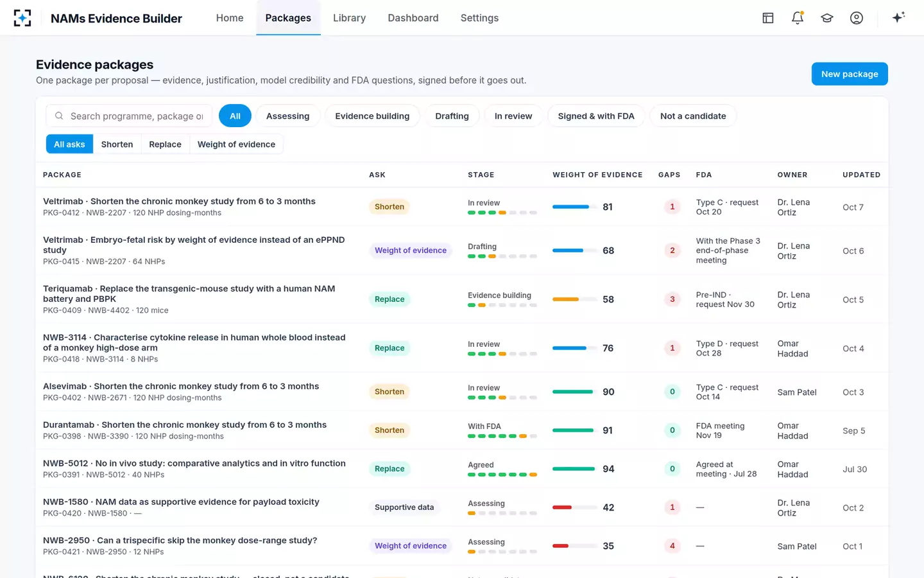Filter by In review stage

pos(513,116)
